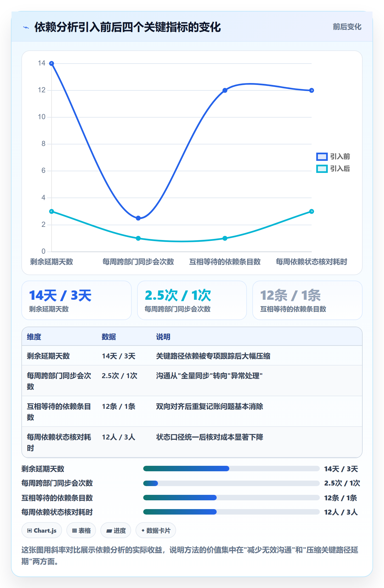
Task: Click the chart x-axis label 每周依赖状态核对耗时
Action: click(312, 262)
